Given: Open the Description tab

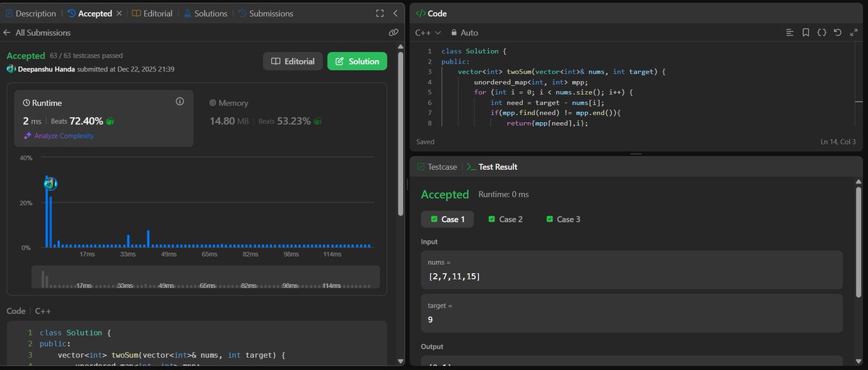Looking at the screenshot, I should tap(30, 13).
